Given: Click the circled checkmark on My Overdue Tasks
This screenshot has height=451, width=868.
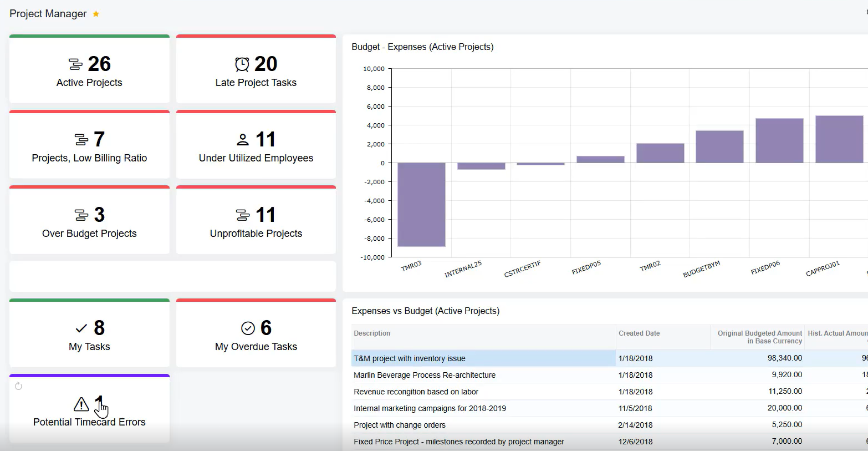Looking at the screenshot, I should click(248, 328).
